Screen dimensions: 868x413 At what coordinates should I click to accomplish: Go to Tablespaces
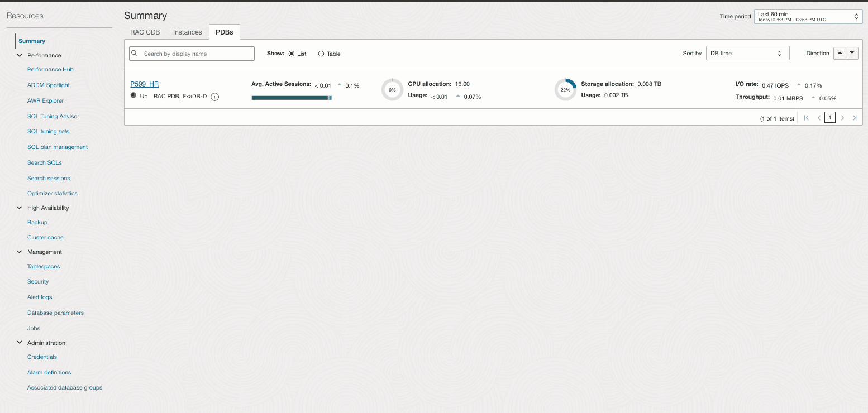44,267
